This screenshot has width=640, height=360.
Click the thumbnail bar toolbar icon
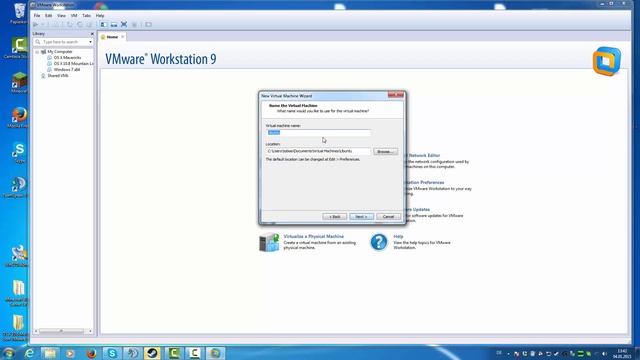point(114,25)
